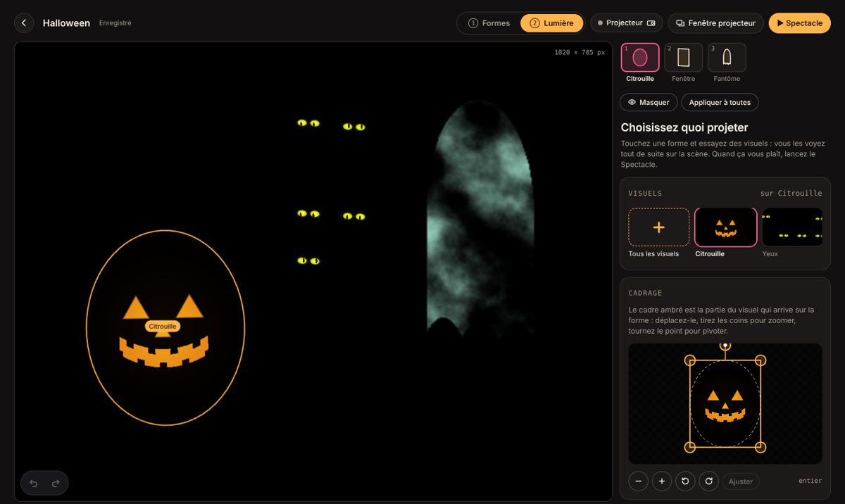Rotate framing clockwise
This screenshot has width=845, height=504.
click(708, 481)
